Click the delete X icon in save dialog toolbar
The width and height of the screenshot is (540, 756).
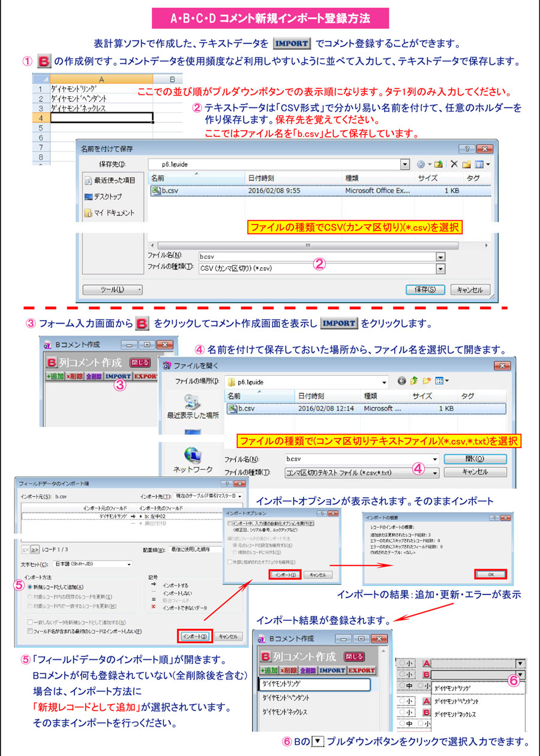pyautogui.click(x=454, y=164)
